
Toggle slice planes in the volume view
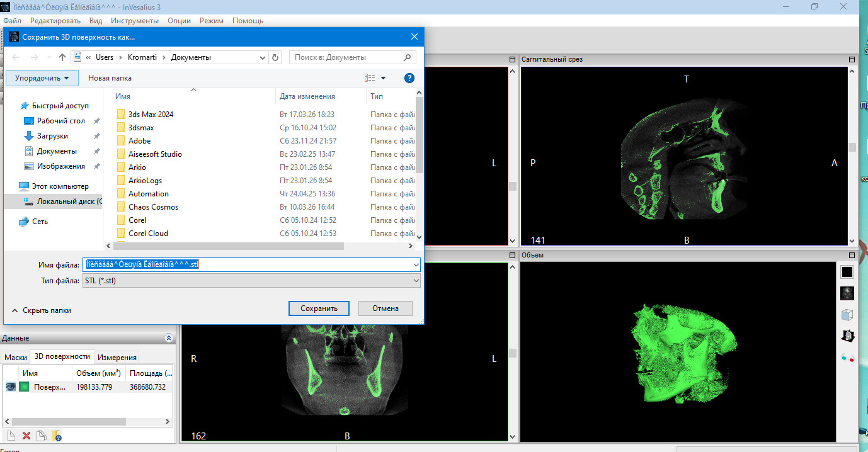pos(847,336)
